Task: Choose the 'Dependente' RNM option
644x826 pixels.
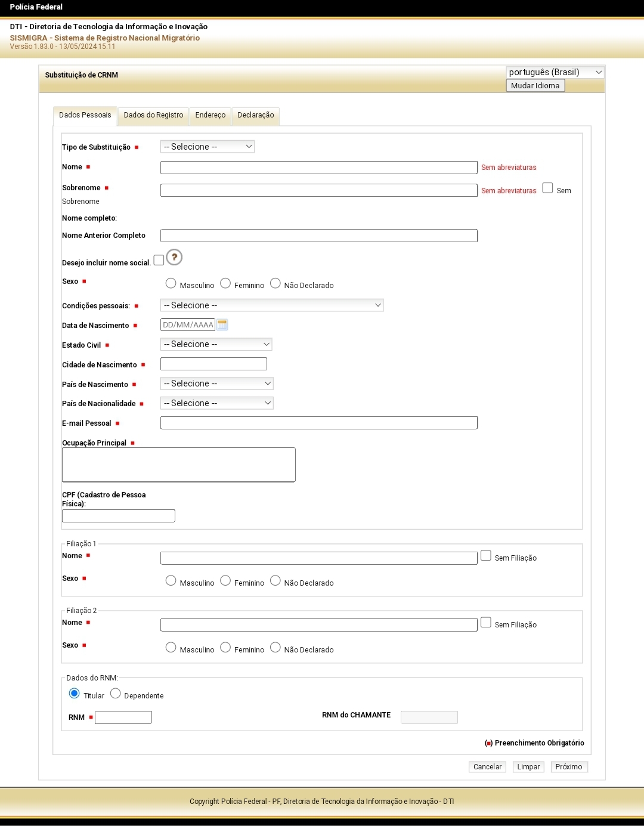Action: point(116,693)
